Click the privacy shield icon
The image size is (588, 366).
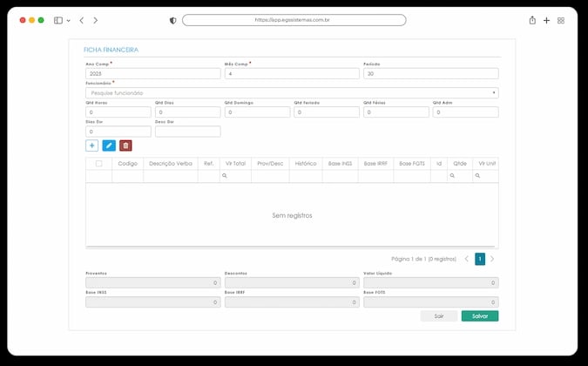point(172,20)
